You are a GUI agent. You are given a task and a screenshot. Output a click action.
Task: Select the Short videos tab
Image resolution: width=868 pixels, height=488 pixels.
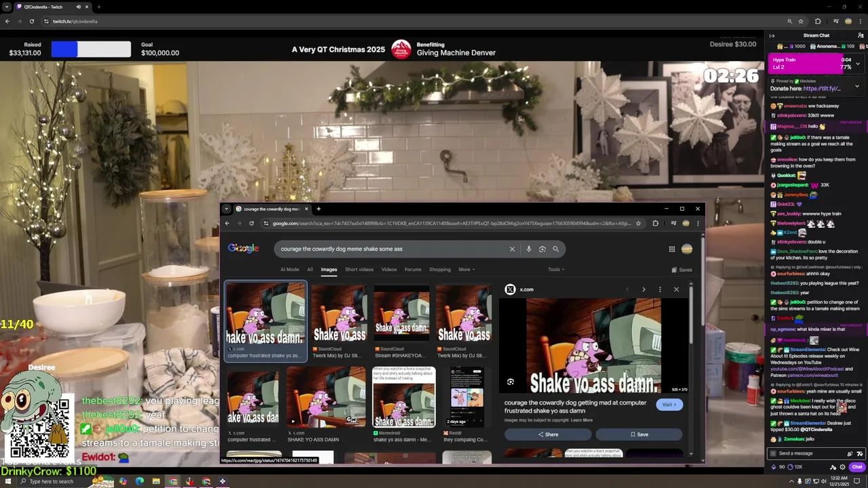[x=359, y=269]
